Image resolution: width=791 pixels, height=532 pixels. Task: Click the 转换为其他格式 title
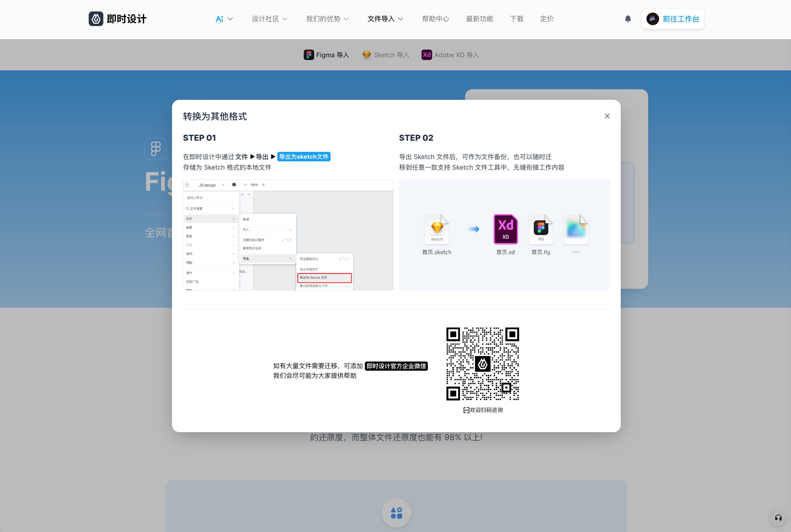coord(215,116)
